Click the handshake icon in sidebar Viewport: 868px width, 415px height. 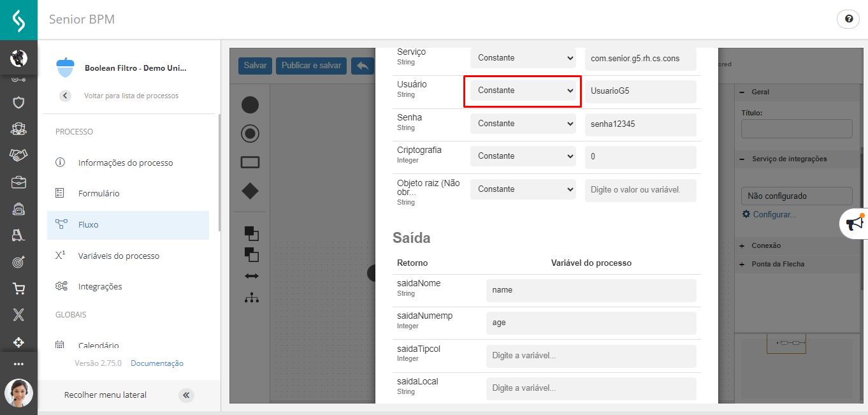18,155
